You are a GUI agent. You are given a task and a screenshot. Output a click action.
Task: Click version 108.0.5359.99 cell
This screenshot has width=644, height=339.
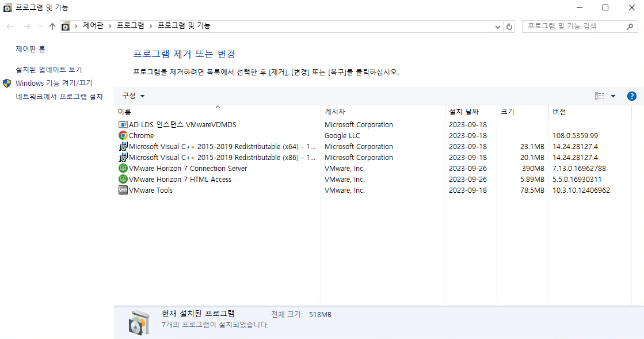[575, 135]
